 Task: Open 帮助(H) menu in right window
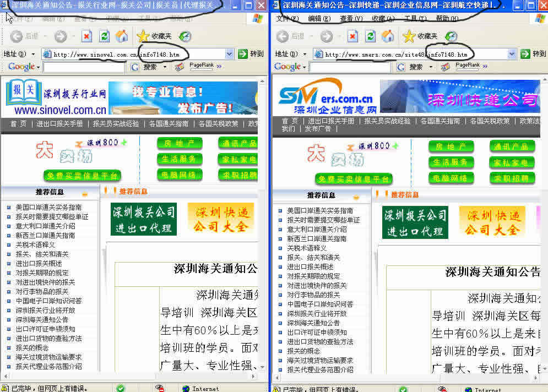pyautogui.click(x=447, y=19)
